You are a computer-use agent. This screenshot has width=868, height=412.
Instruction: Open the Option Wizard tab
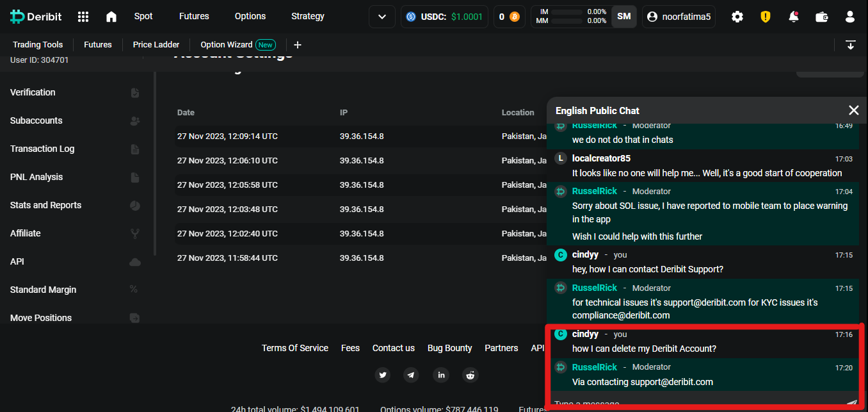tap(238, 45)
